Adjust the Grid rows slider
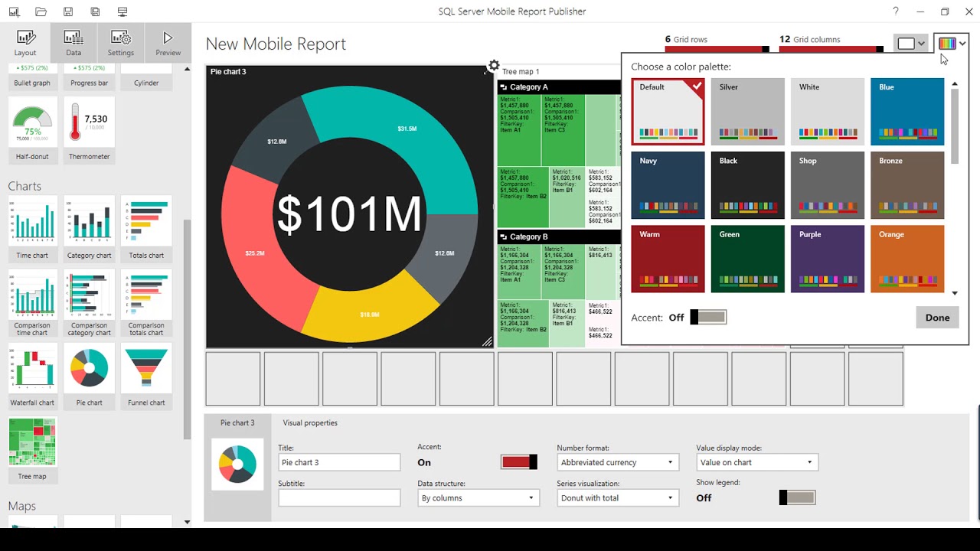This screenshot has width=980, height=551. point(717,50)
